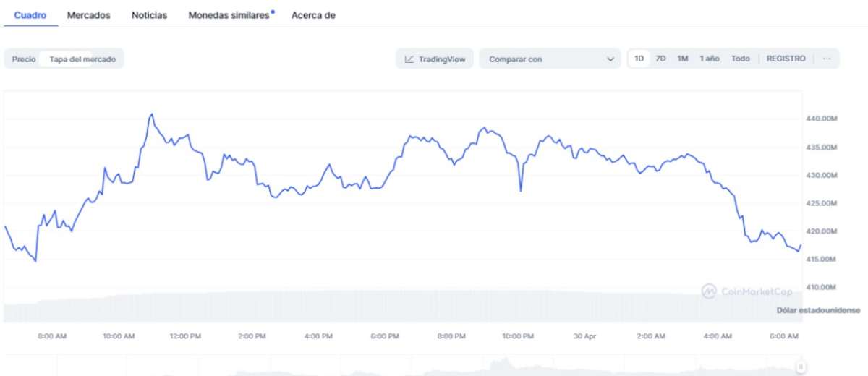Open the three-dots more options menu
868x376 pixels.
pos(827,59)
